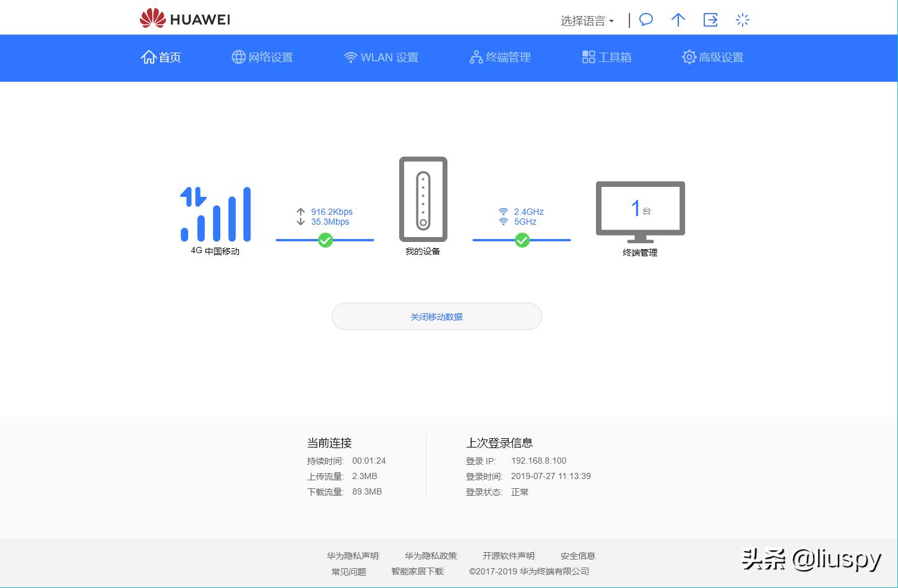The width and height of the screenshot is (898, 588).
Task: Click the message bubble icon in the header
Action: tap(645, 20)
